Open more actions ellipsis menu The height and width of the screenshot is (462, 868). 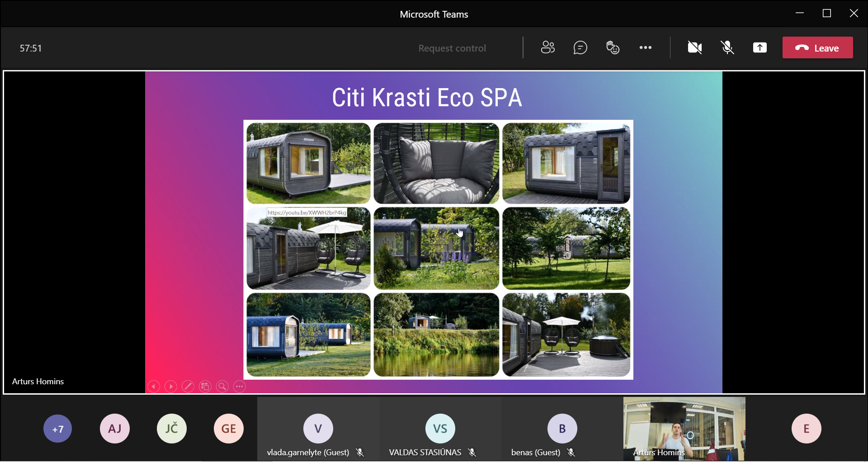point(645,47)
